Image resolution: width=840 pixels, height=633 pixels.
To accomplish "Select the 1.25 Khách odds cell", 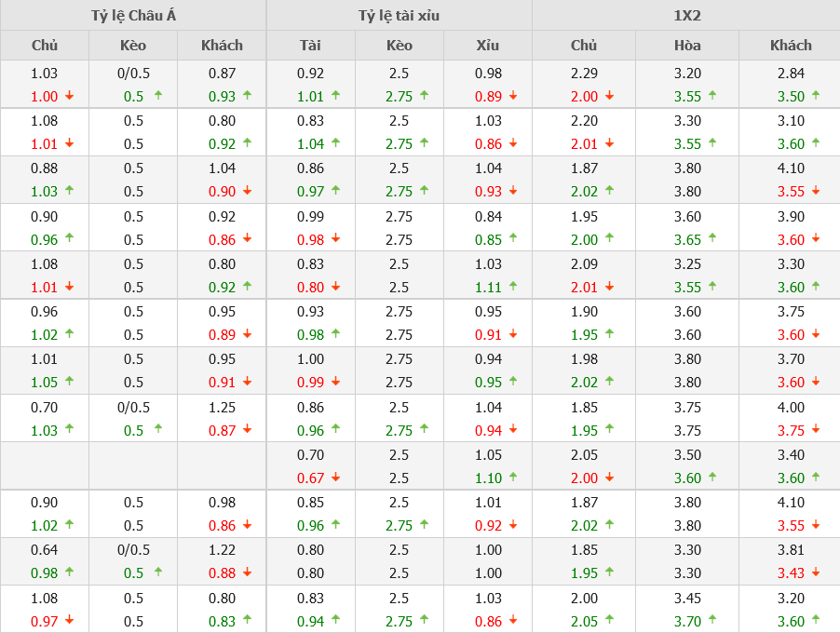I will pos(223,407).
